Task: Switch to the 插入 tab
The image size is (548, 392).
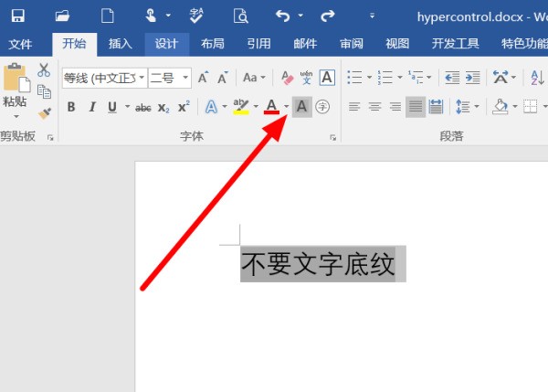Action: coord(121,44)
